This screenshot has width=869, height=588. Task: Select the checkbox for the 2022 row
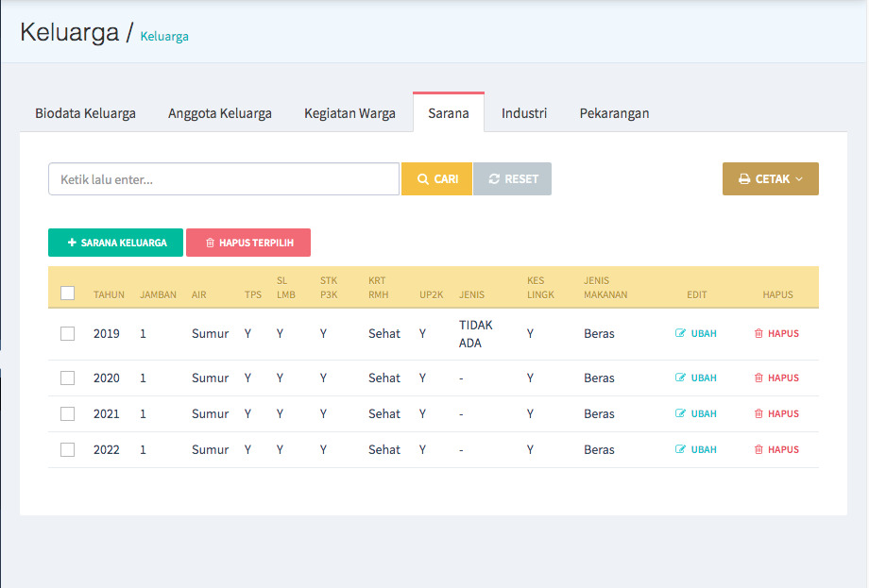coord(68,449)
